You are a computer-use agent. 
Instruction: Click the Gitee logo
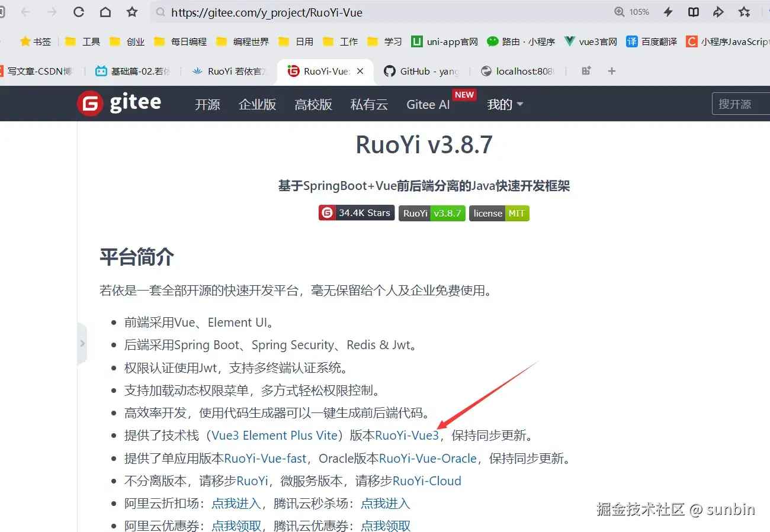click(x=119, y=104)
